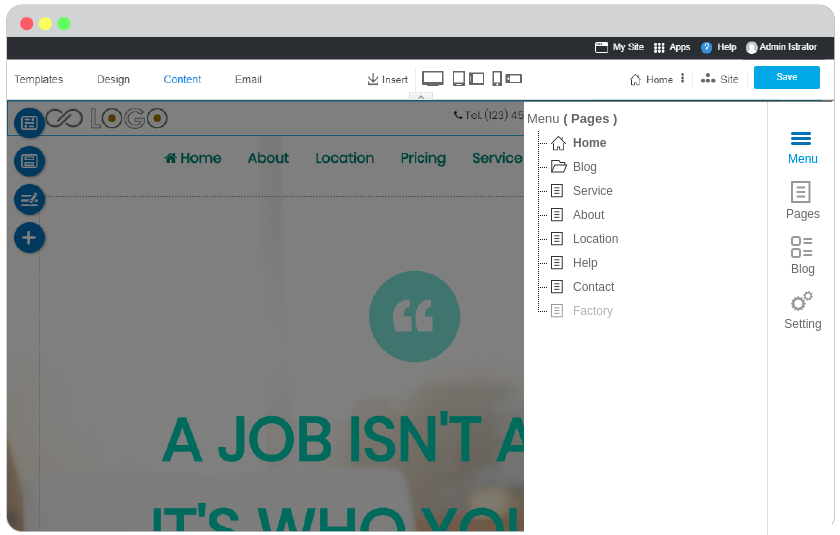Image resolution: width=840 pixels, height=535 pixels.
Task: Open the My Site window icon
Action: [601, 47]
